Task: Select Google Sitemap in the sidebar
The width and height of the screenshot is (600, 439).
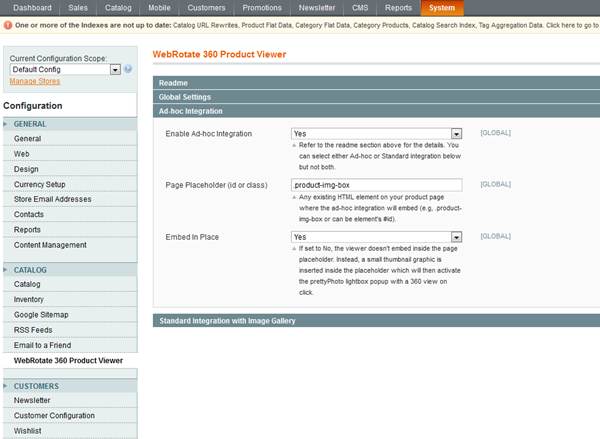Action: tap(40, 314)
